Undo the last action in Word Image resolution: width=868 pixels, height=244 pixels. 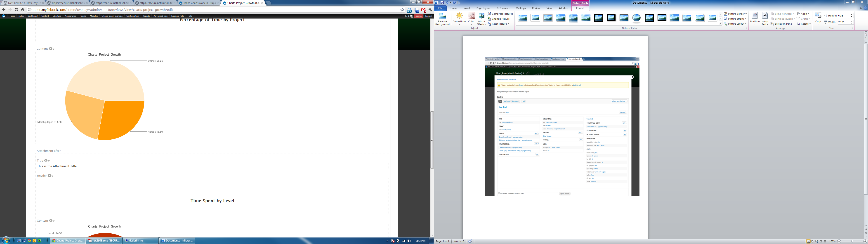click(448, 3)
